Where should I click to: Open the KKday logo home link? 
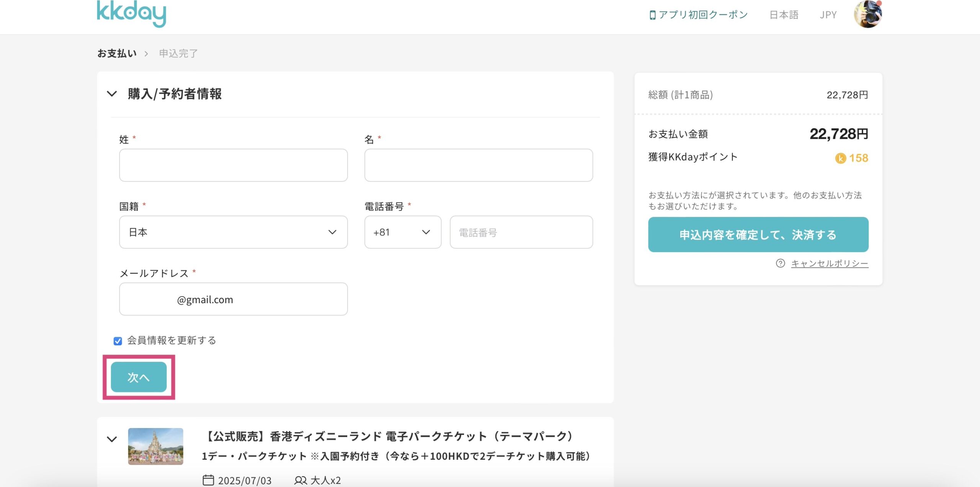pyautogui.click(x=131, y=14)
